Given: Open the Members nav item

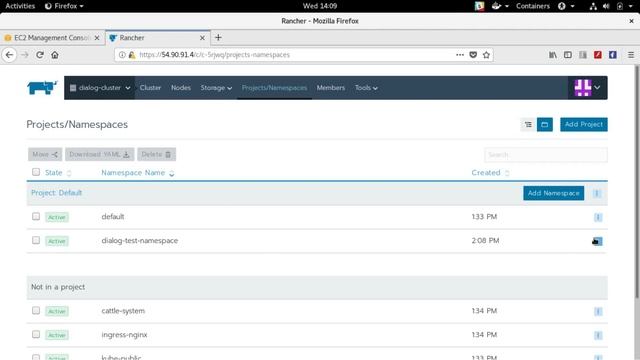Looking at the screenshot, I should pyautogui.click(x=331, y=88).
